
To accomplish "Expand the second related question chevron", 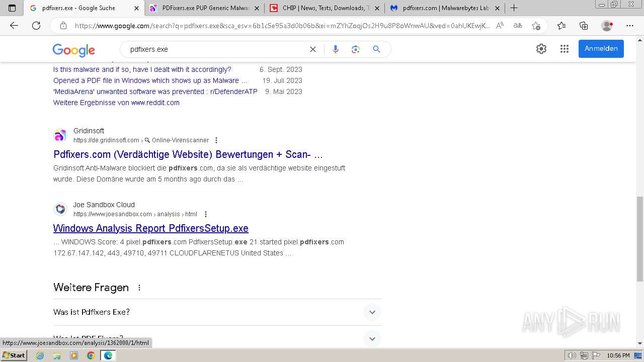I will (x=372, y=338).
